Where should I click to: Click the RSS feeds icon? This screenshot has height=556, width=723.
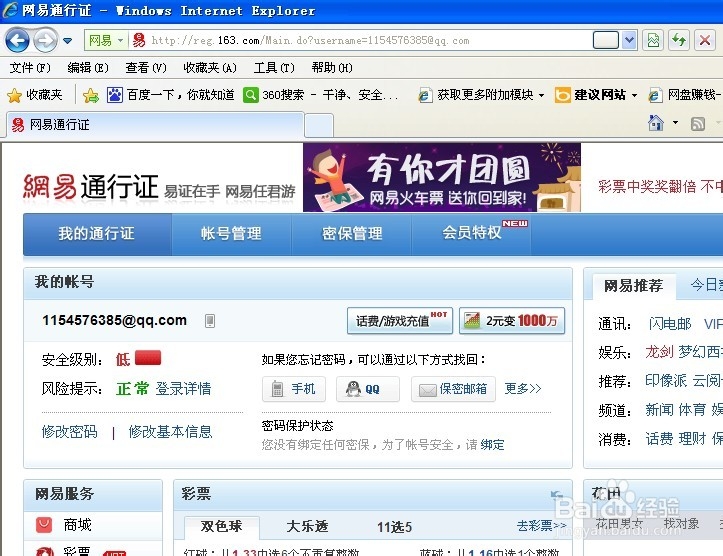pos(698,124)
